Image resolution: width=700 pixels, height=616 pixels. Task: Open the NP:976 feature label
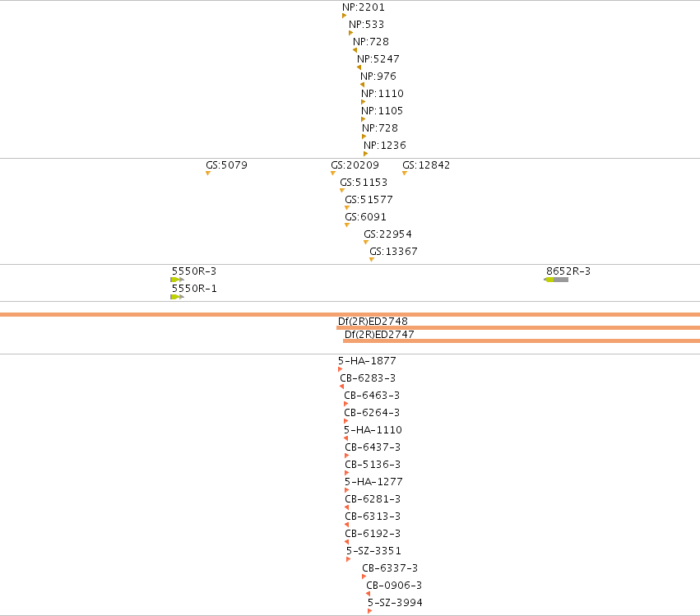pos(378,76)
